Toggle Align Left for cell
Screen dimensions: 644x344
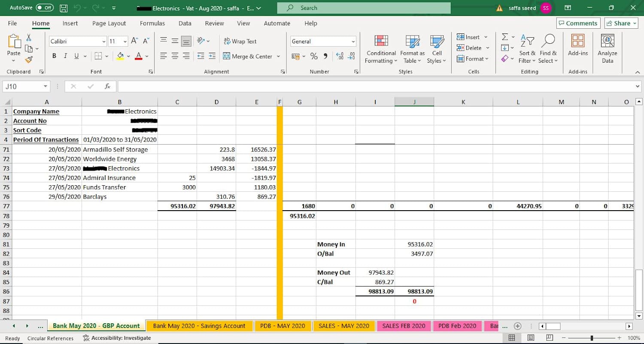(x=164, y=56)
